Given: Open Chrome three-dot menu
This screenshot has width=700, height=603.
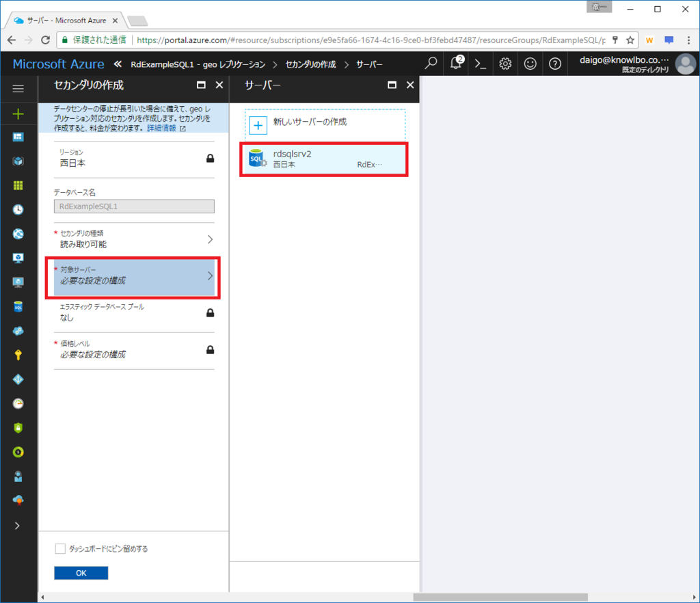Looking at the screenshot, I should (x=689, y=40).
